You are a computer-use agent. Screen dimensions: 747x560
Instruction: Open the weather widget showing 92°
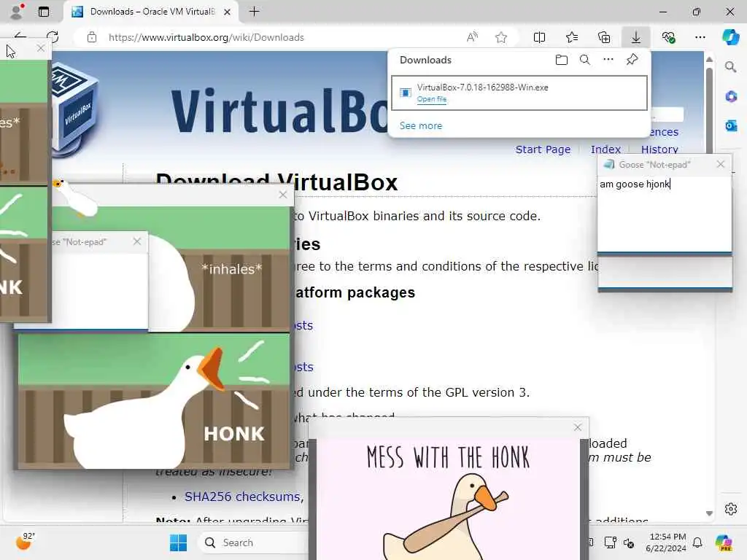pos(26,542)
